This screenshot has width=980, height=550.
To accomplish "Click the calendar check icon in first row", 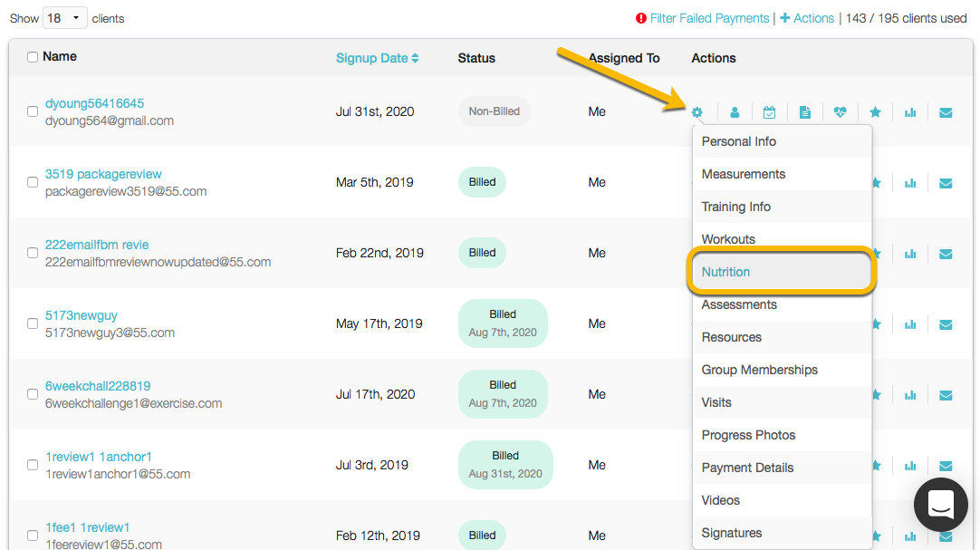I will 769,112.
